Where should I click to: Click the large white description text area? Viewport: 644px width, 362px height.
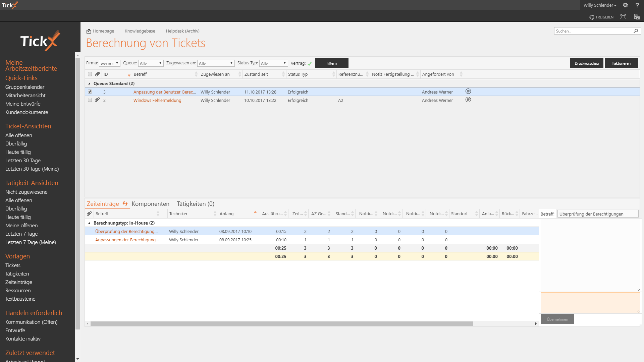590,255
